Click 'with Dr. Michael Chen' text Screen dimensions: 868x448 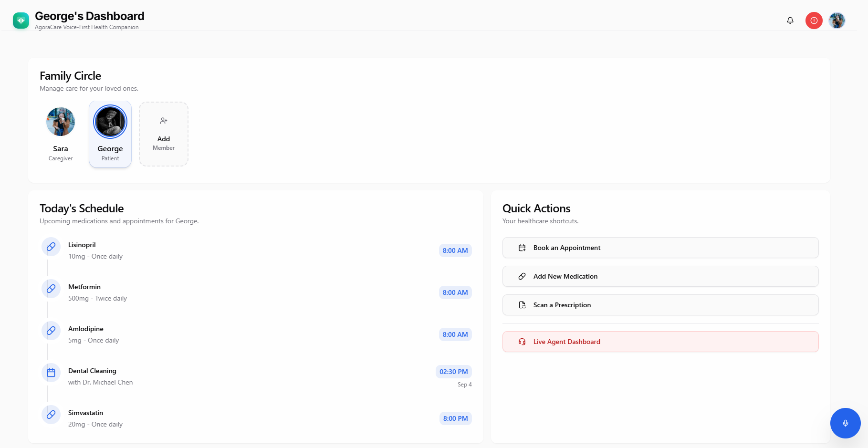coord(101,382)
